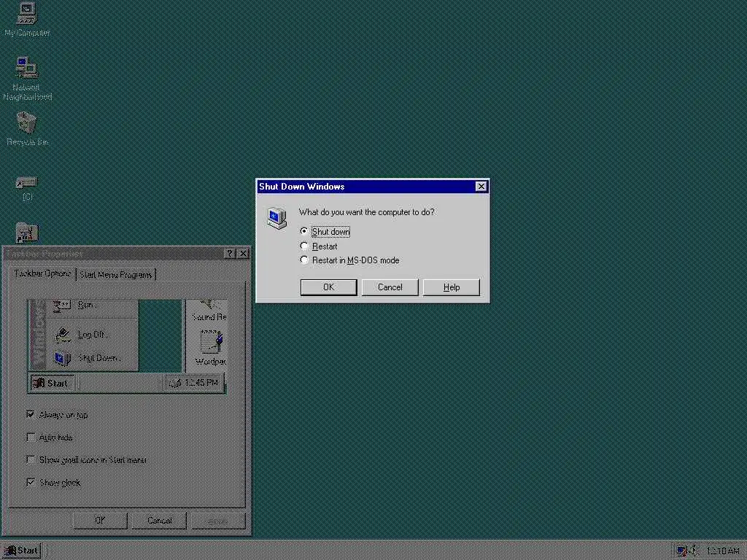
Task: Close the Shut Down Windows dialog
Action: pos(481,187)
